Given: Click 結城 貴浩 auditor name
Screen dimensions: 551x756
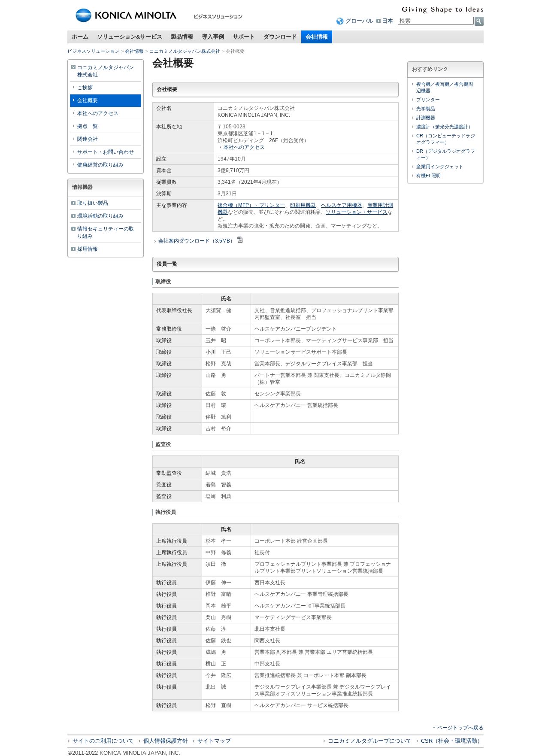Looking at the screenshot, I should point(218,473).
